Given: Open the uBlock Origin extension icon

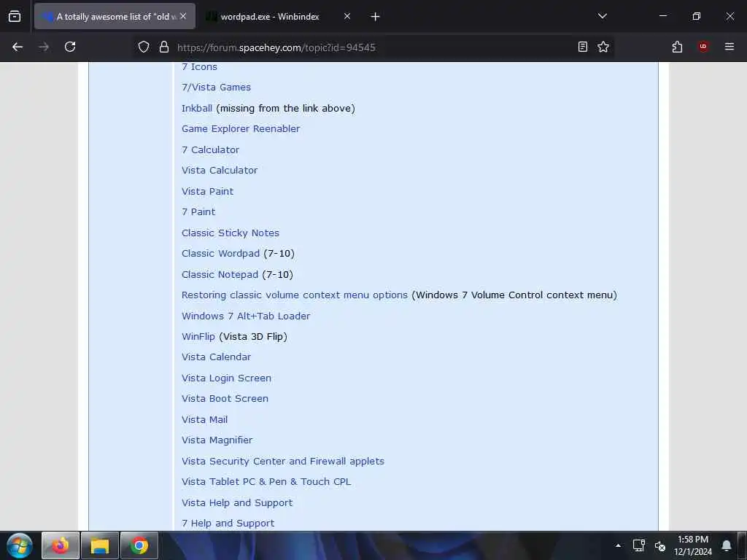Looking at the screenshot, I should point(703,47).
